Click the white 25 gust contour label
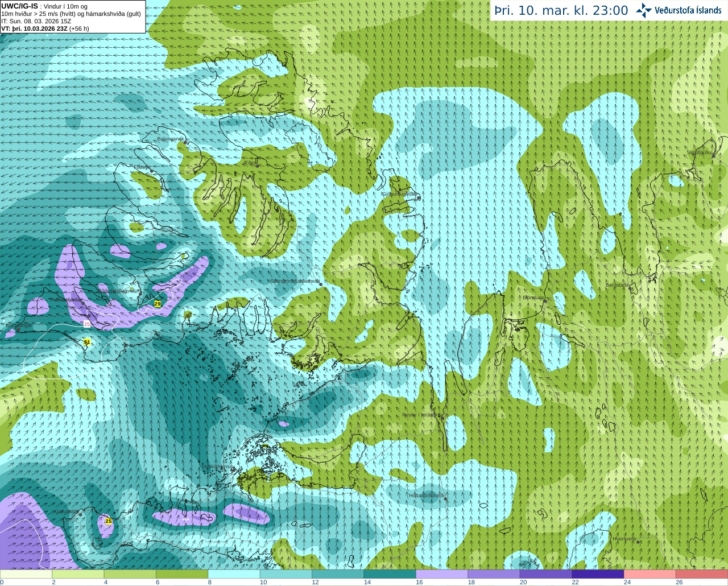Screen dimensions: 728x586 [87, 324]
